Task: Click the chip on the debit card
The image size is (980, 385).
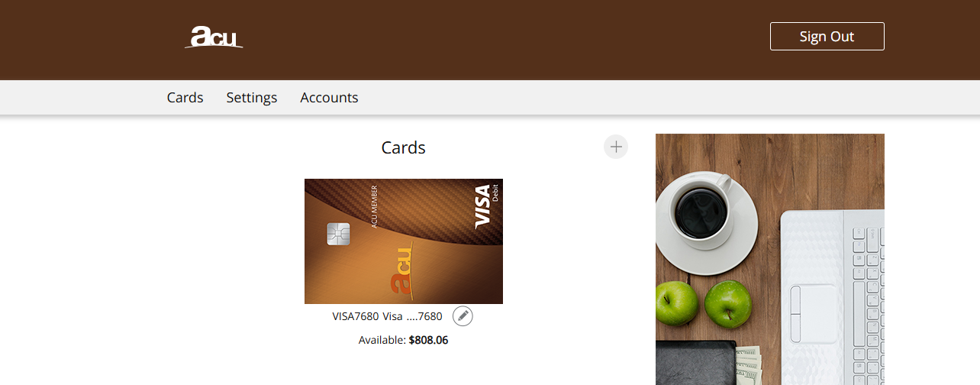Action: [x=338, y=234]
